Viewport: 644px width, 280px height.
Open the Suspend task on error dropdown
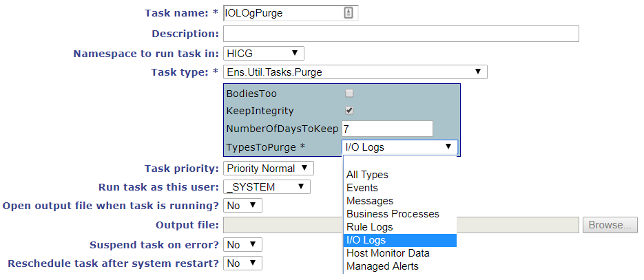click(x=243, y=244)
